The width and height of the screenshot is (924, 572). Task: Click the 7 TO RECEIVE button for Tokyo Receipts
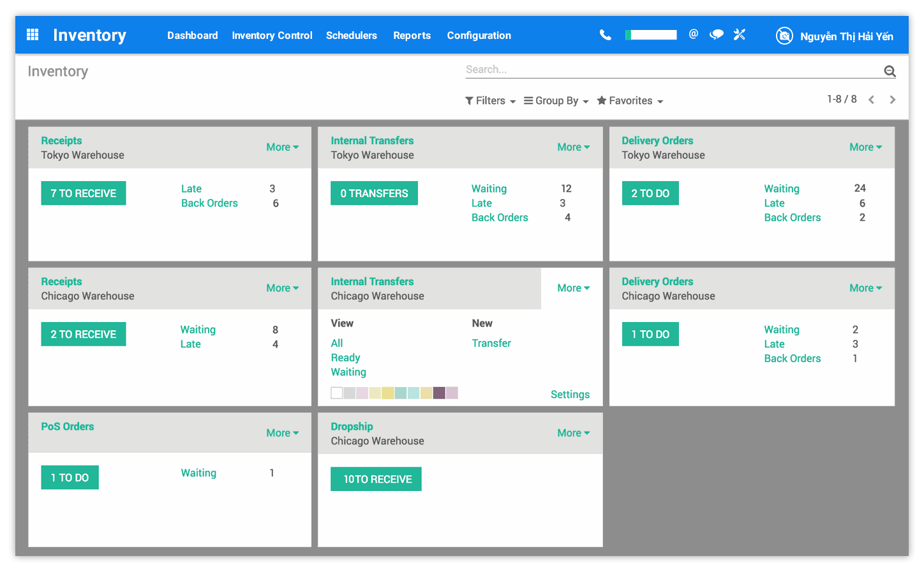tap(84, 193)
